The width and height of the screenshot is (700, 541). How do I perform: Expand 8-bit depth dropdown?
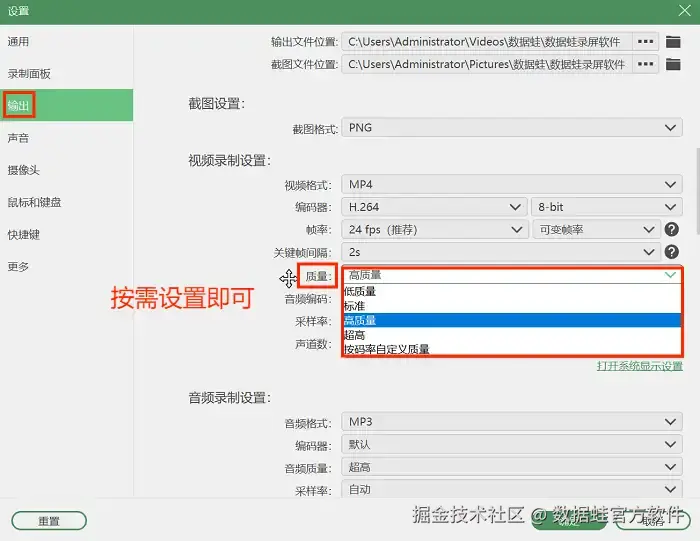tap(607, 207)
